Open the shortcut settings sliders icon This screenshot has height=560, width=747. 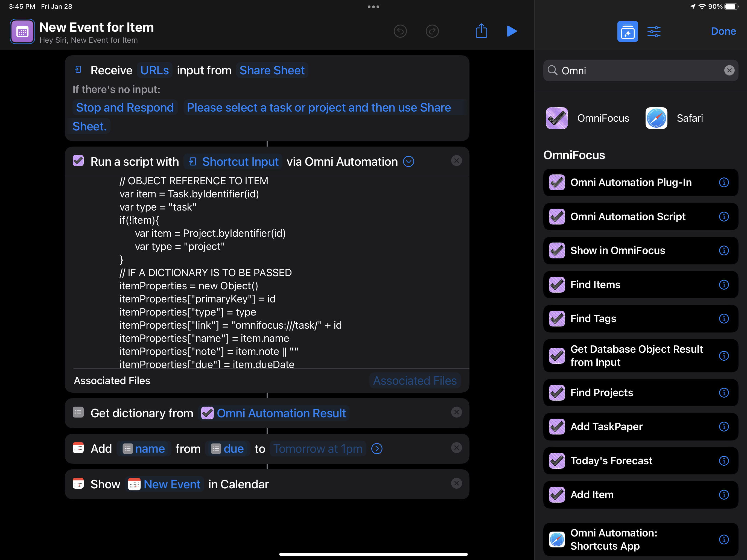pyautogui.click(x=654, y=31)
